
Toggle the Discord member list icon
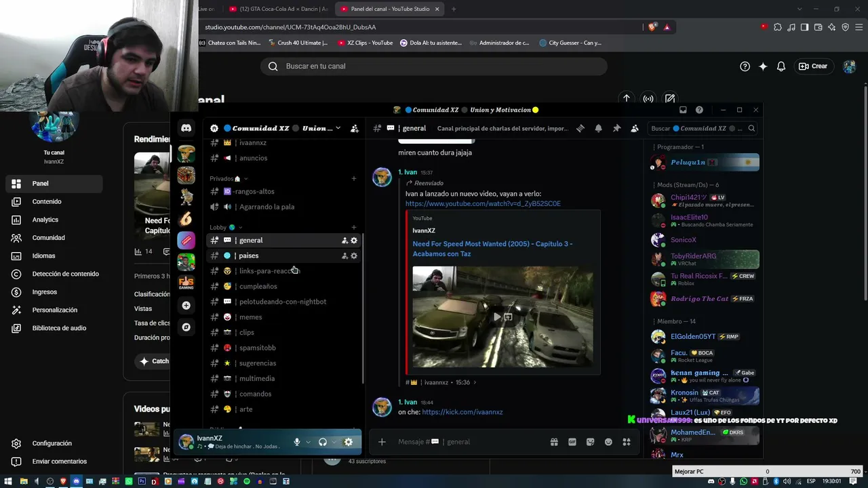tap(635, 128)
